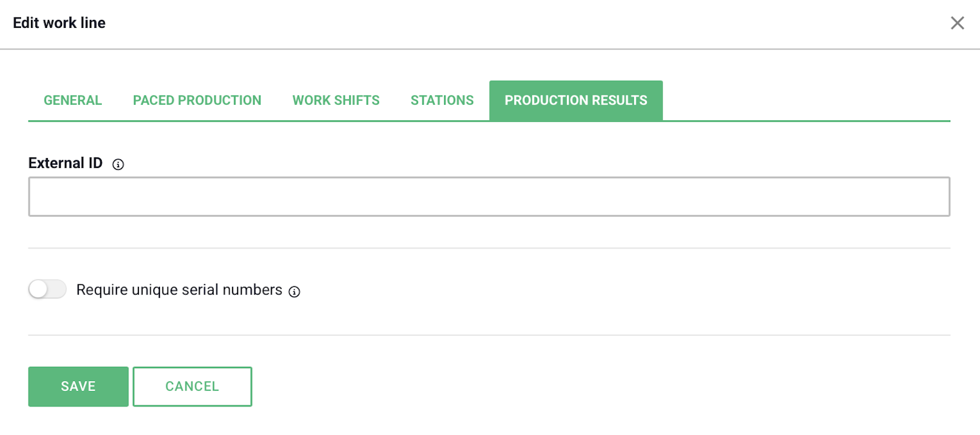Cancel editing the work line

coord(192,387)
